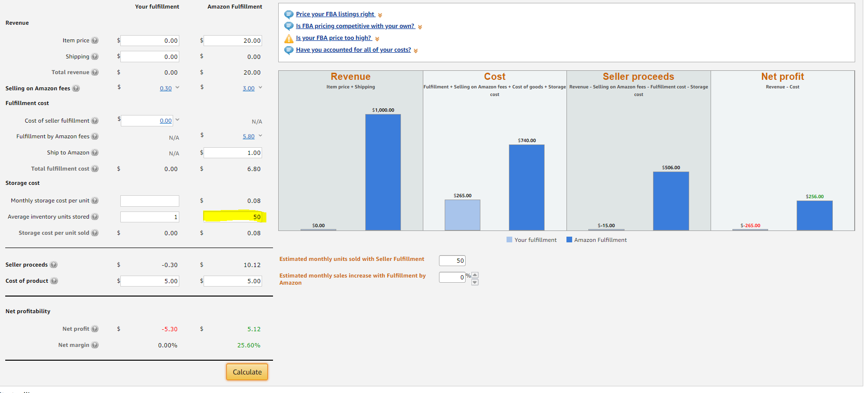Screen dimensions: 868x393
Task: Click the $1,000.00 Amazon Revenue bar
Action: 383,173
